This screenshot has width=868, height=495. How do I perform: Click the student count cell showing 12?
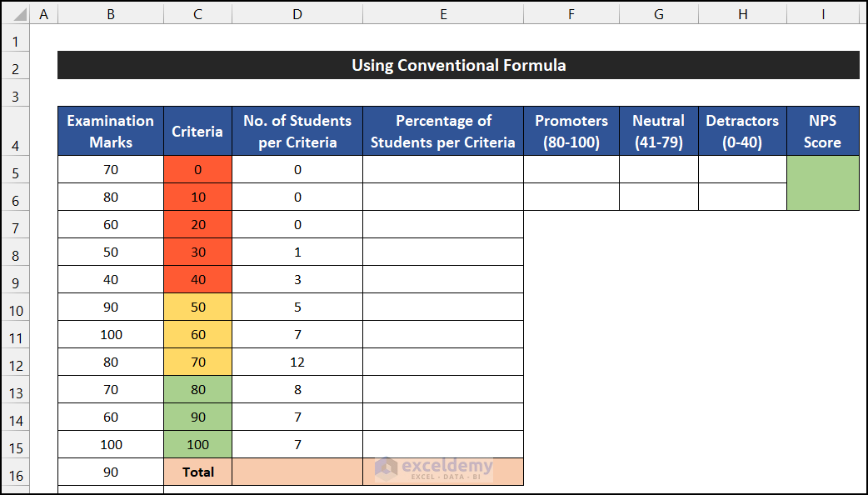pos(297,362)
